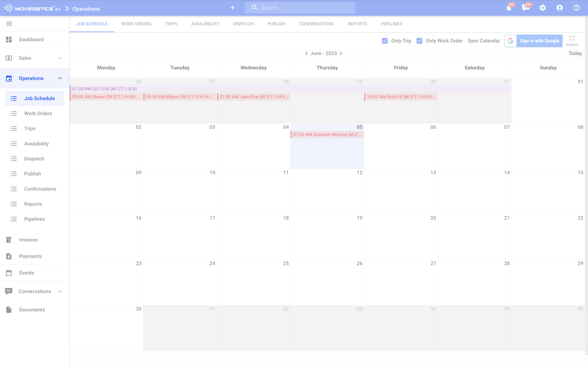Go to previous month with left chevron
588x367 pixels.
306,53
